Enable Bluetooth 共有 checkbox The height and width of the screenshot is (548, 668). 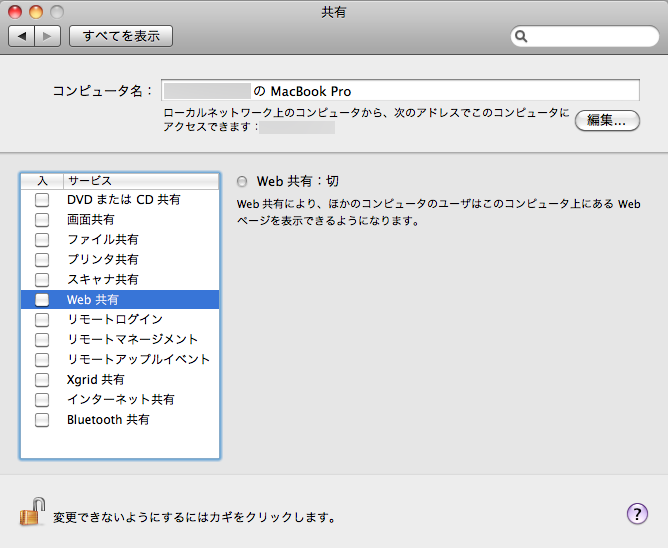click(x=42, y=420)
